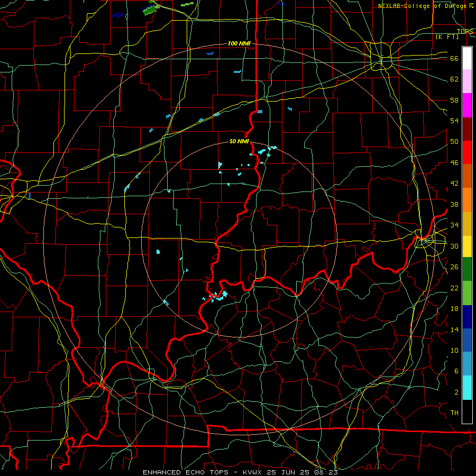Click the gold legend band

pos(467,224)
